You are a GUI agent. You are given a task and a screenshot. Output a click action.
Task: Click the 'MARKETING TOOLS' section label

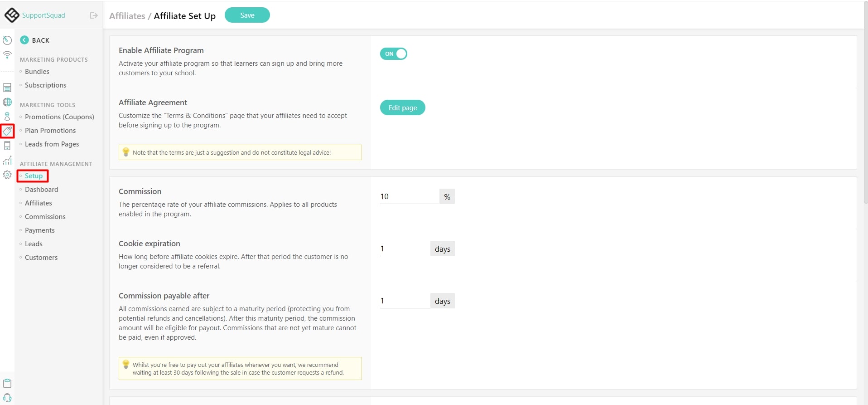click(x=48, y=105)
